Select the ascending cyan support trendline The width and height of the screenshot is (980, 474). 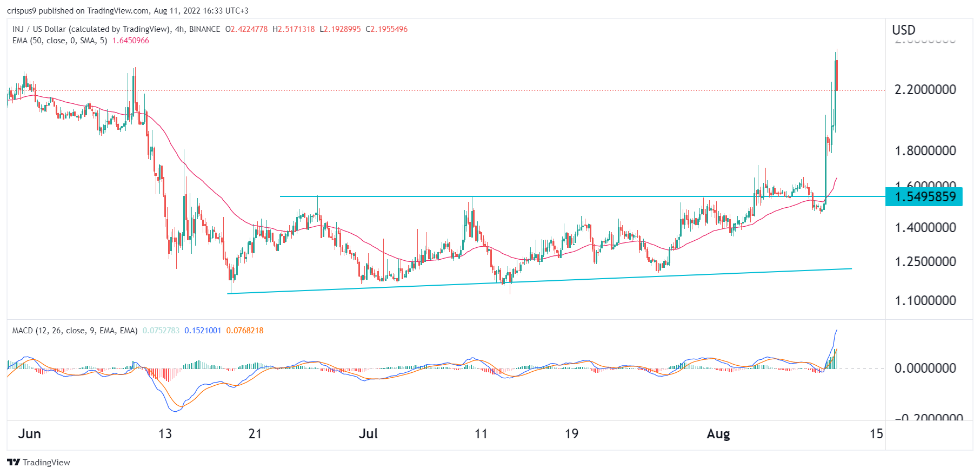click(x=539, y=281)
